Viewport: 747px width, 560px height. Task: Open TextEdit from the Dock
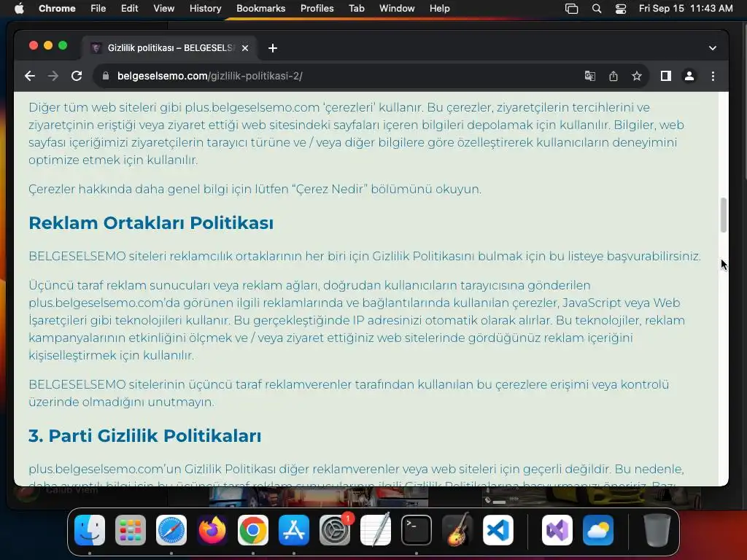[376, 530]
